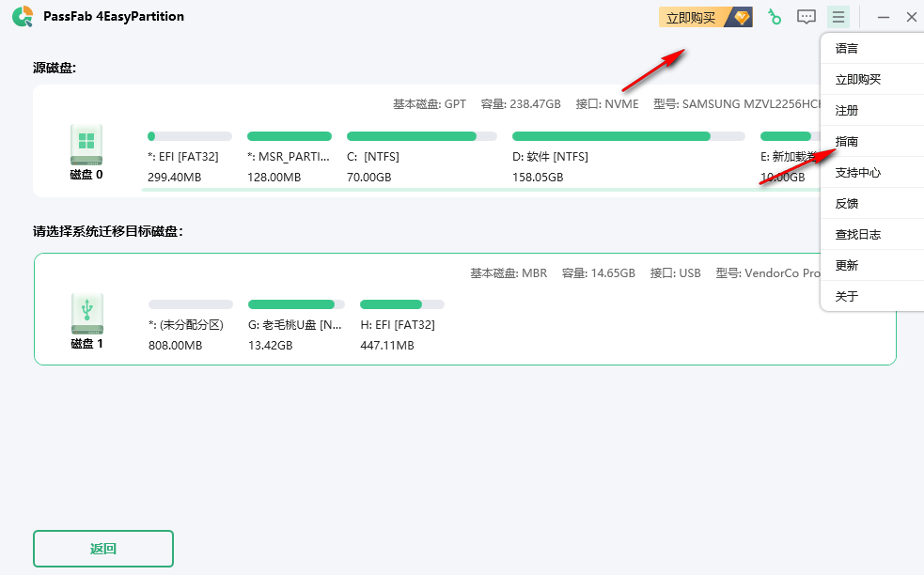Click the diamond premium icon
This screenshot has width=924, height=575.
click(742, 18)
